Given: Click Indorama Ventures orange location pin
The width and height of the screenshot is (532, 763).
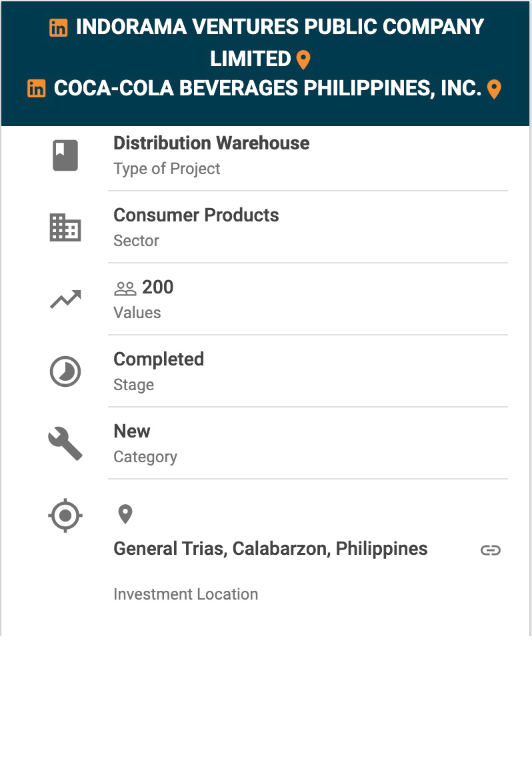Looking at the screenshot, I should tap(303, 60).
